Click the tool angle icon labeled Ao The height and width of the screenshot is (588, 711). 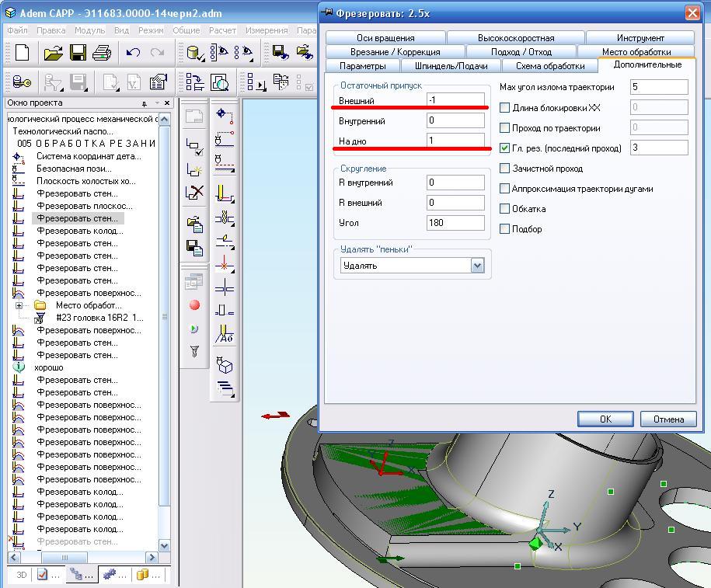[x=225, y=334]
